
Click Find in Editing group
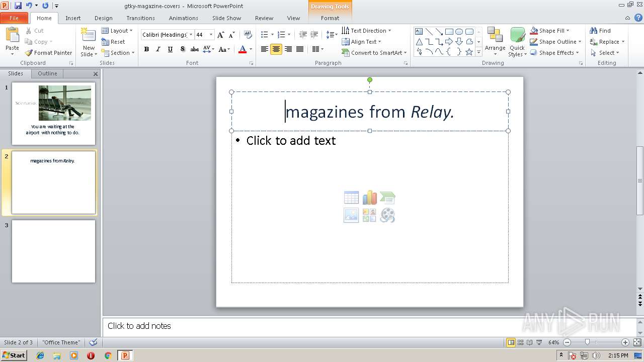tap(600, 31)
